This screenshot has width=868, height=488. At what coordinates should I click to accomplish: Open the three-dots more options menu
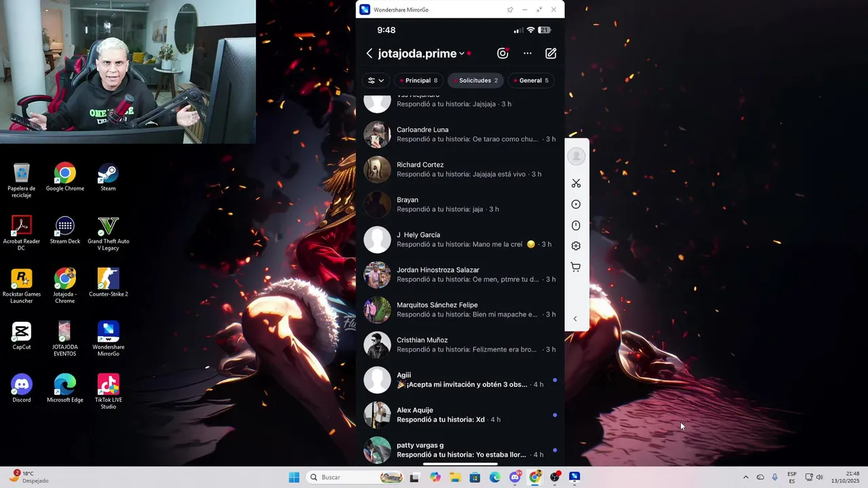528,54
